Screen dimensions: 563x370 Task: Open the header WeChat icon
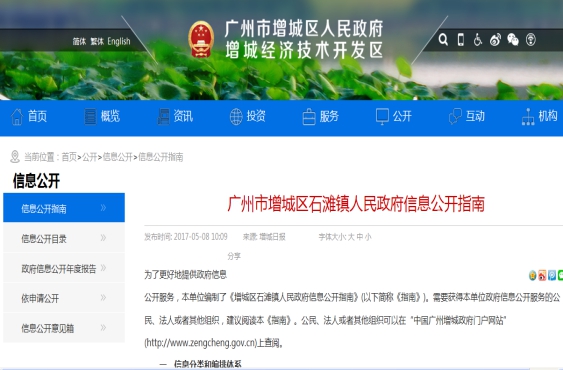click(x=513, y=40)
